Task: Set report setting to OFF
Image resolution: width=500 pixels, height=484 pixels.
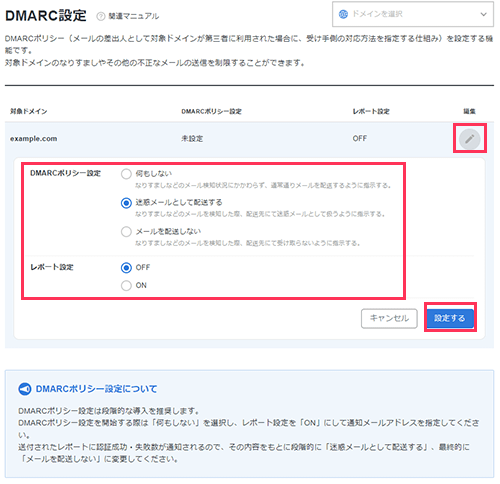Action: pyautogui.click(x=126, y=268)
